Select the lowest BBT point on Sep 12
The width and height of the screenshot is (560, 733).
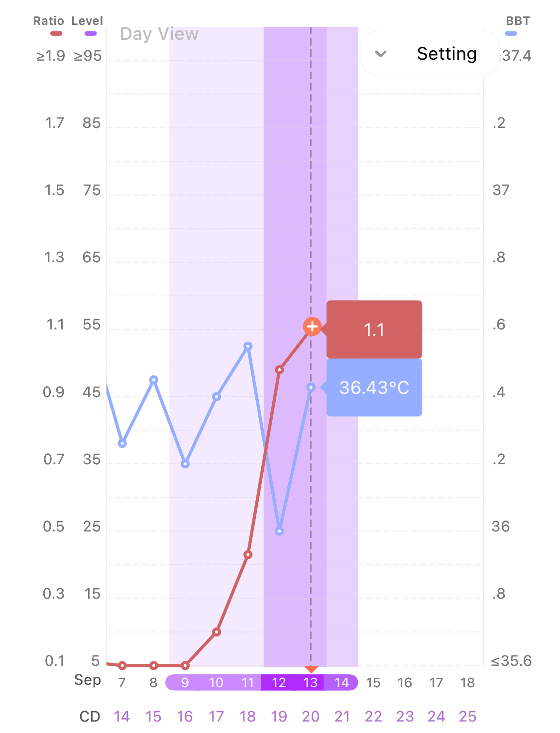coord(279,531)
